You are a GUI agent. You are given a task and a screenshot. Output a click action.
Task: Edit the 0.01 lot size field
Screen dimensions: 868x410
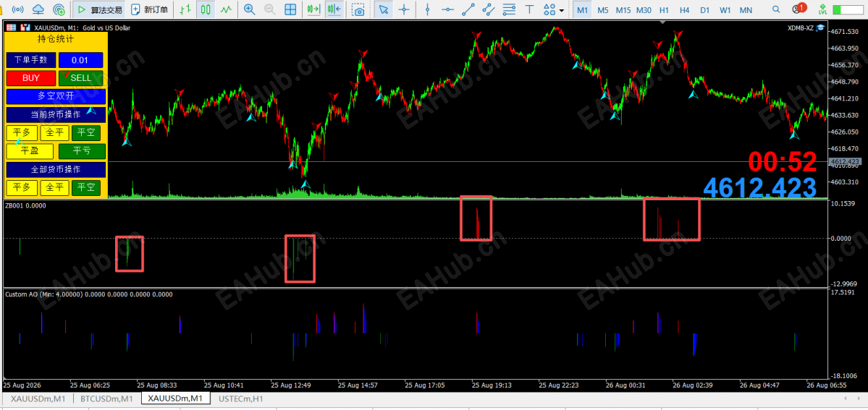(x=81, y=60)
